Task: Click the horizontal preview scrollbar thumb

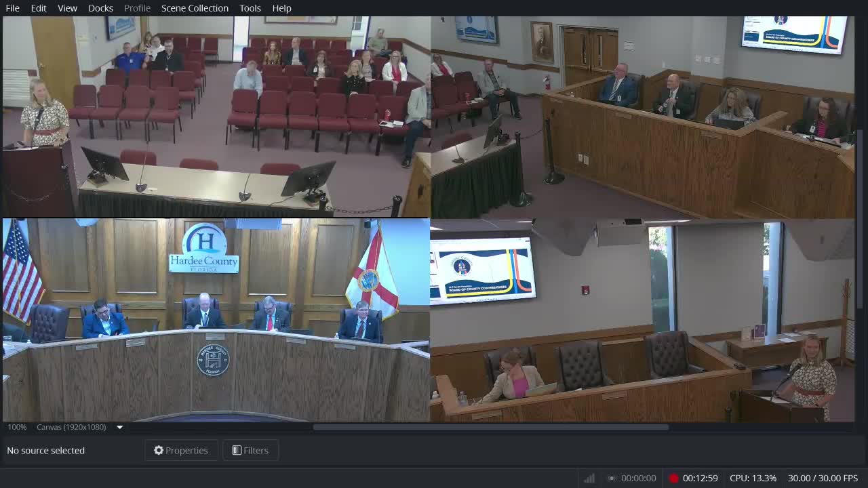Action: tap(491, 427)
